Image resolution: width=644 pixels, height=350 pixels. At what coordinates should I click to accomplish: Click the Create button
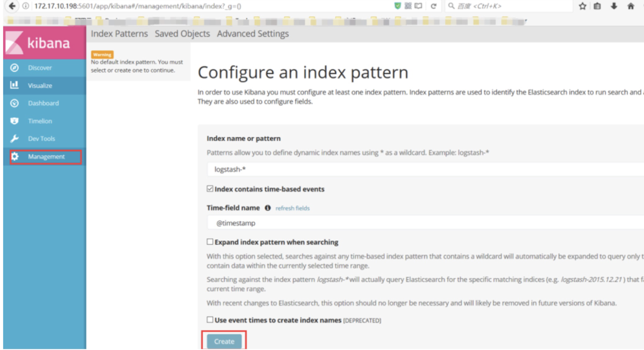pyautogui.click(x=224, y=342)
